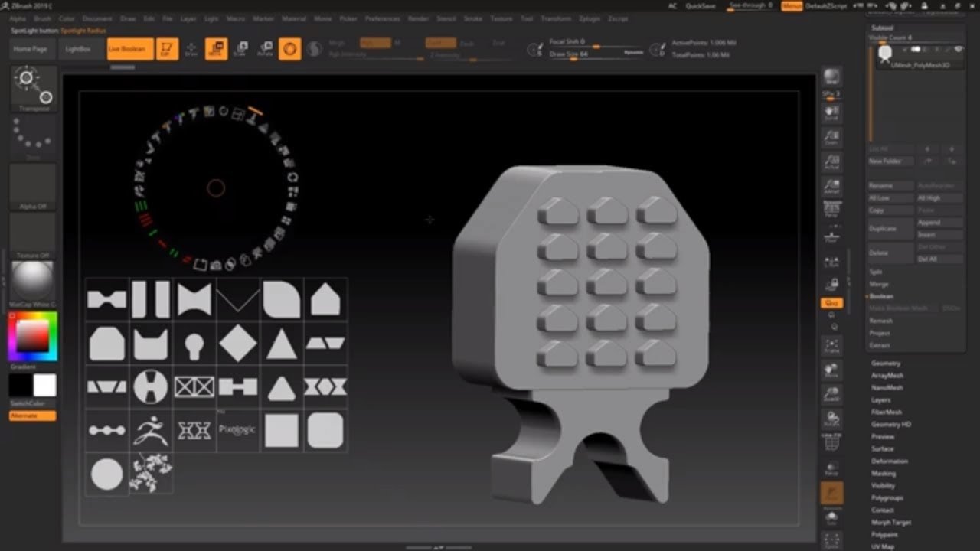Viewport: 980px width, 551px height.
Task: Open the Preferences menu
Action: (x=382, y=18)
